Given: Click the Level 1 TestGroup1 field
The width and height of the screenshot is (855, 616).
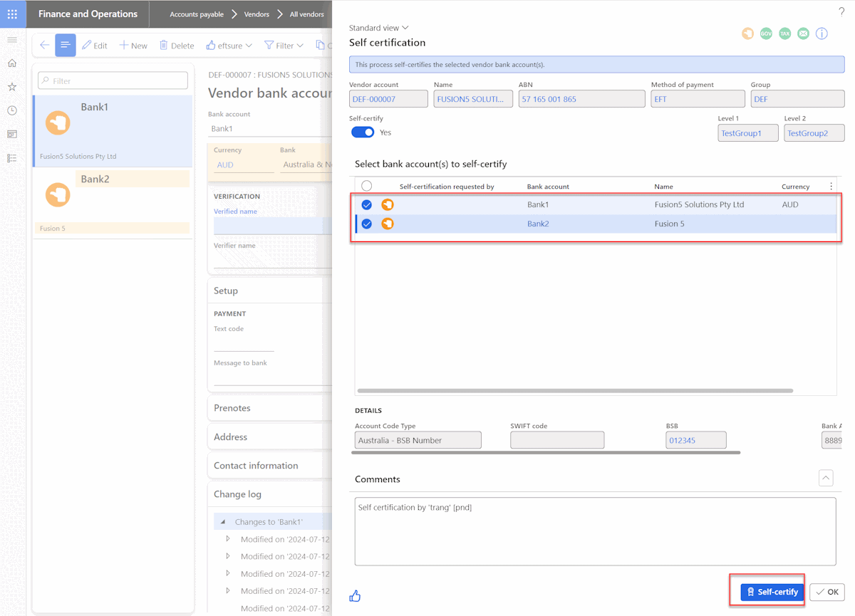Looking at the screenshot, I should tap(748, 133).
